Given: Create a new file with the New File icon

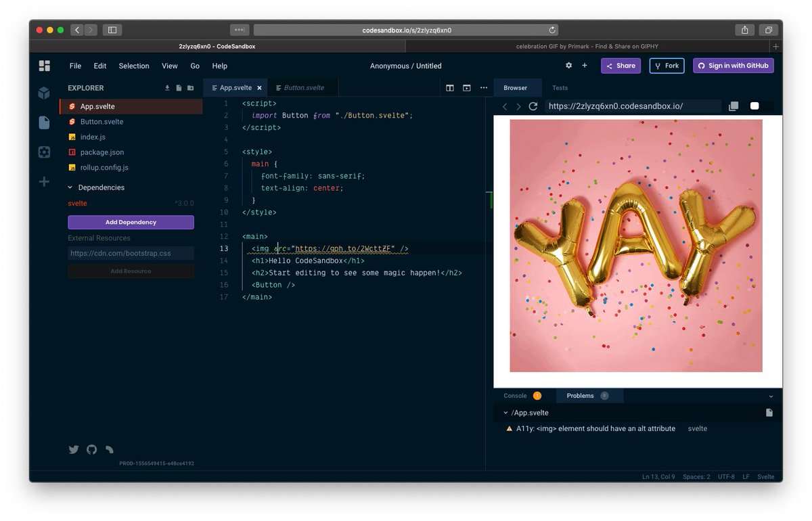Looking at the screenshot, I should 178,88.
